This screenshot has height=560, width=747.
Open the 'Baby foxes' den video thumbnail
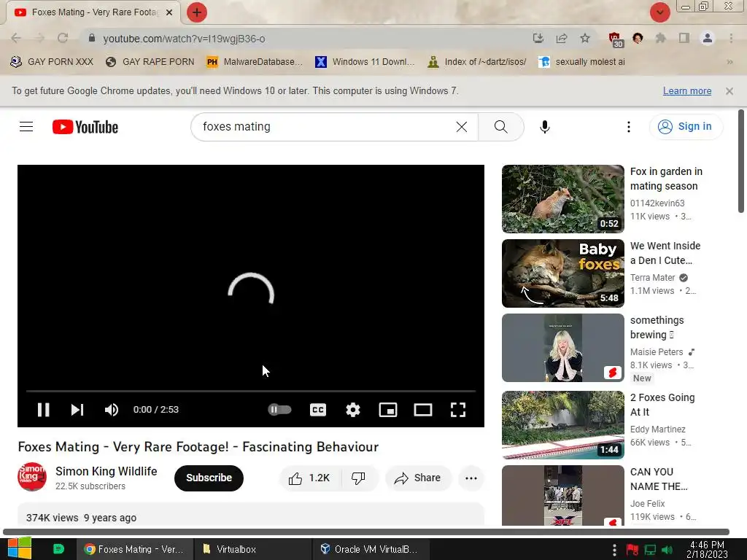[562, 273]
